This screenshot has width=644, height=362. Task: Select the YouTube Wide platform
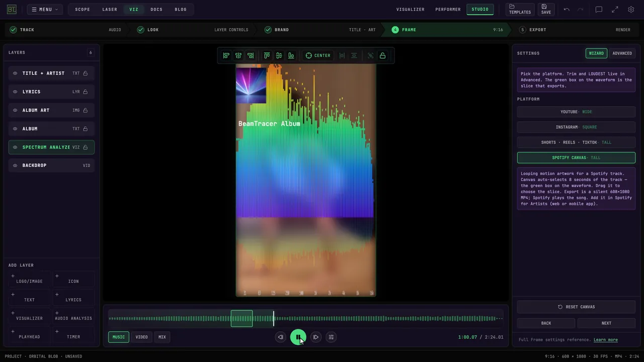[x=576, y=112]
